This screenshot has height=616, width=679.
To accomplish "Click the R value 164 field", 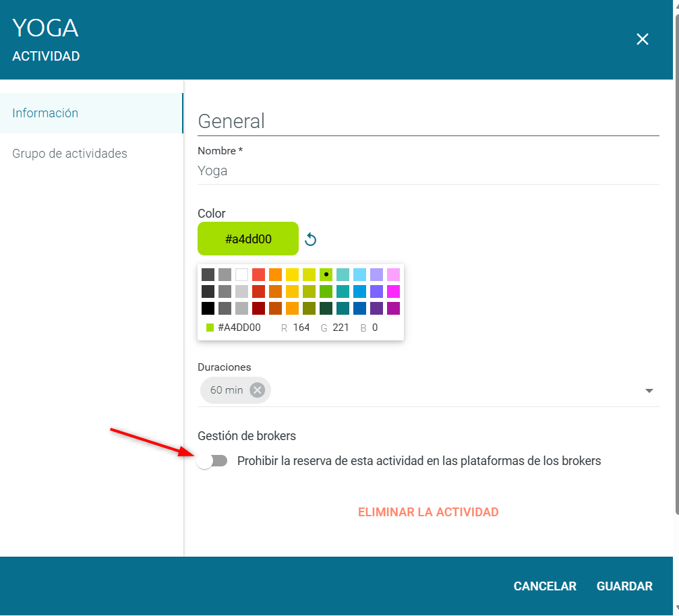I will 301,328.
